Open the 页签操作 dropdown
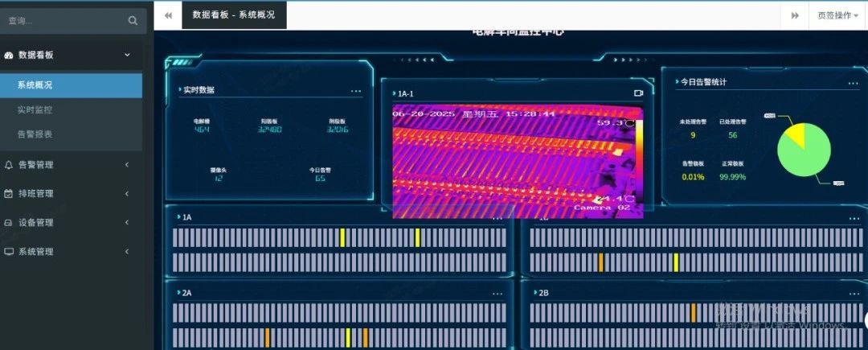Image resolution: width=868 pixels, height=350 pixels. click(837, 15)
